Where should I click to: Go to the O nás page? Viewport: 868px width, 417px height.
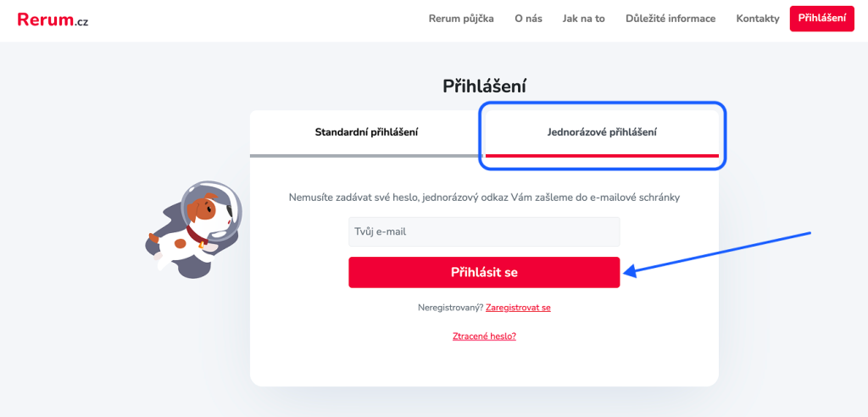[x=528, y=19]
